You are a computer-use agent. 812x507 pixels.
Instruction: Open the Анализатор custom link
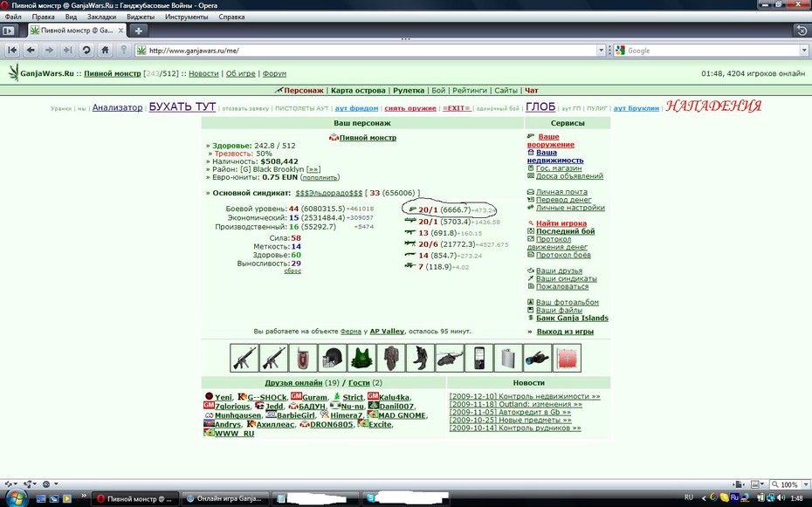(x=117, y=107)
